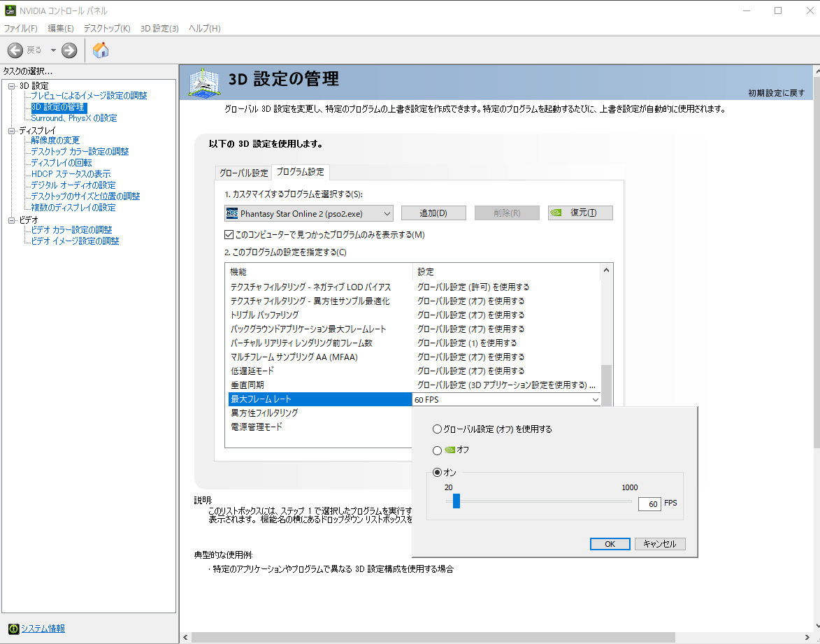Viewport: 820px width, 644px height.
Task: Collapse the ディスプレイ tree node
Action: (x=11, y=131)
